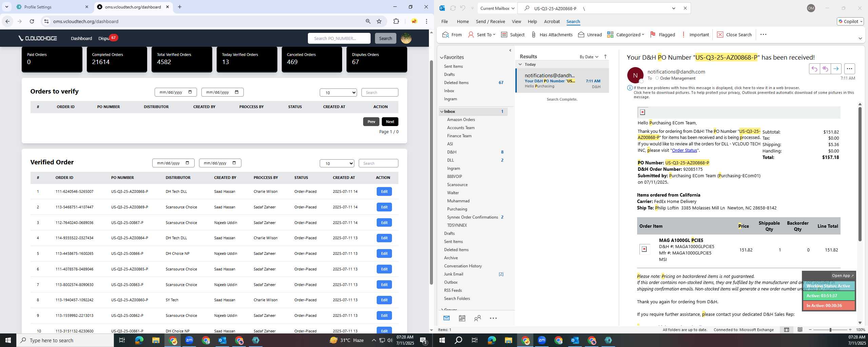Screen dimensions: 868x347
Task: Click Close Search in Outlook
Action: tap(735, 35)
